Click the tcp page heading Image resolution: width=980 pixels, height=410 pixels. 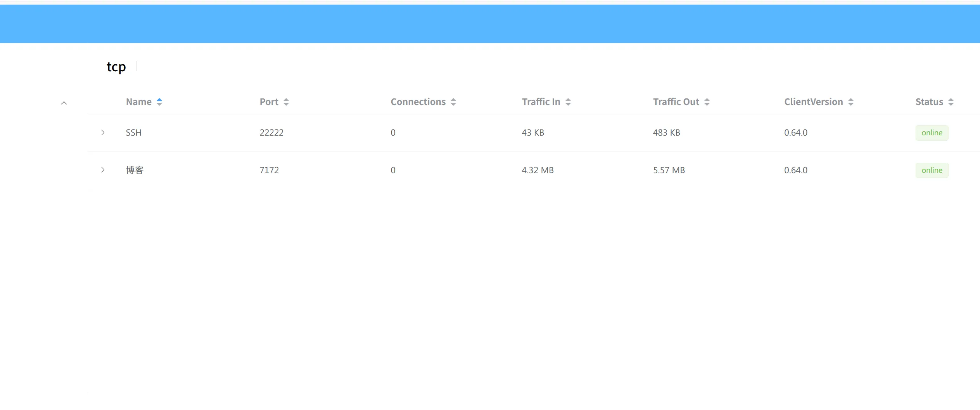(116, 67)
